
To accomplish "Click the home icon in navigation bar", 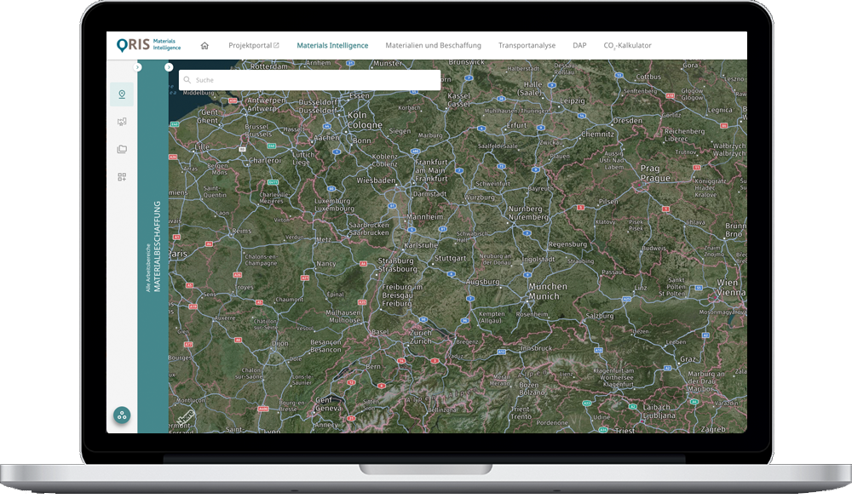I will [204, 46].
